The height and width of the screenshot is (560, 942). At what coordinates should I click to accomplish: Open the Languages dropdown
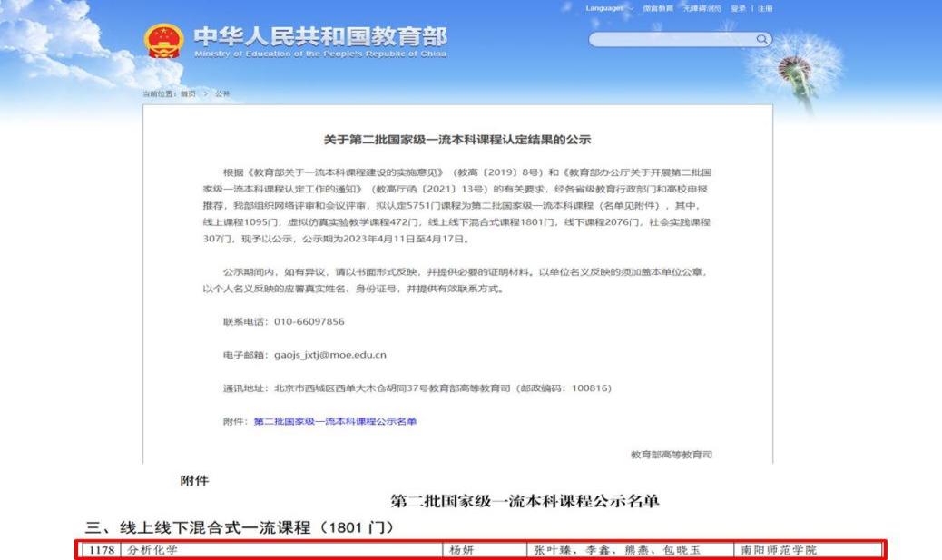tap(606, 8)
